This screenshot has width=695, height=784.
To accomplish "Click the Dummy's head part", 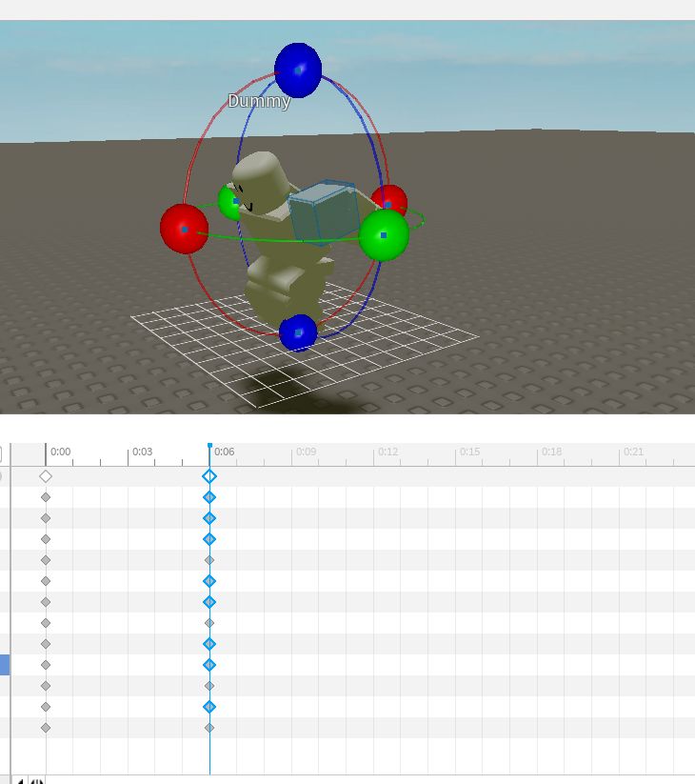I will coord(260,184).
